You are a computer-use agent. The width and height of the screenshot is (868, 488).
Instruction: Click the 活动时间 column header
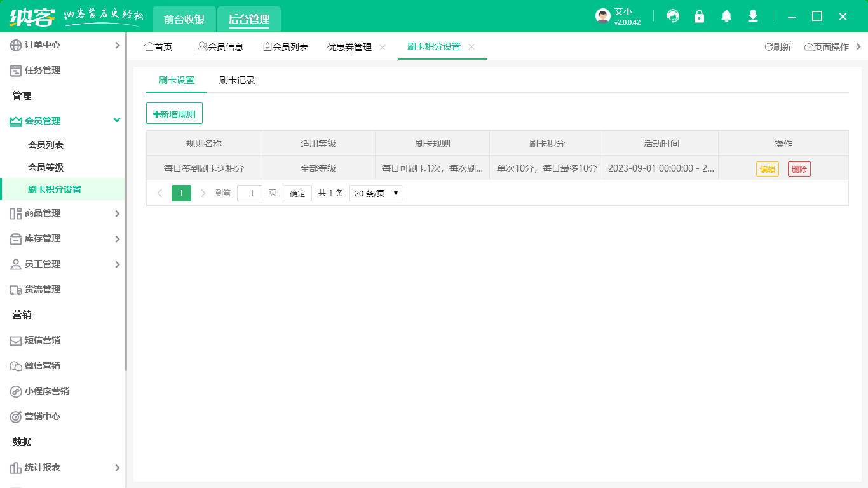coord(661,144)
